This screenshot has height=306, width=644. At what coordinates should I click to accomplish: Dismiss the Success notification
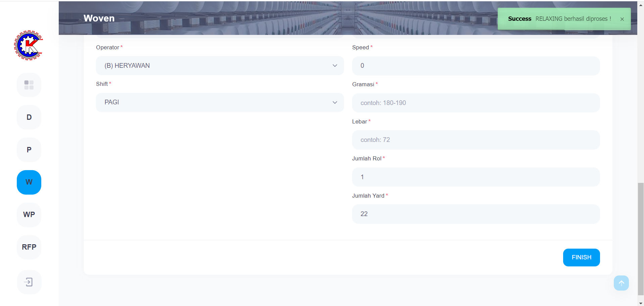(x=622, y=19)
